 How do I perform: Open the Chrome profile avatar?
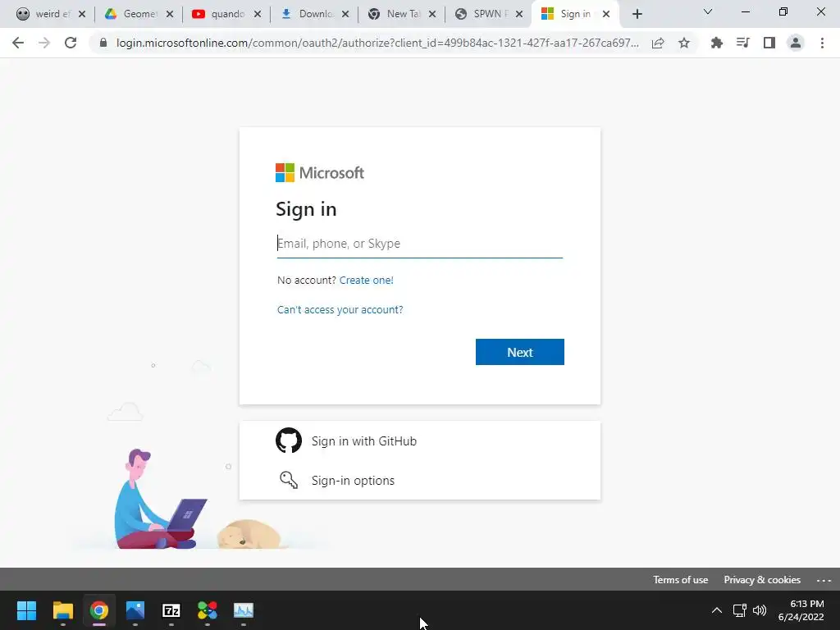click(x=796, y=43)
